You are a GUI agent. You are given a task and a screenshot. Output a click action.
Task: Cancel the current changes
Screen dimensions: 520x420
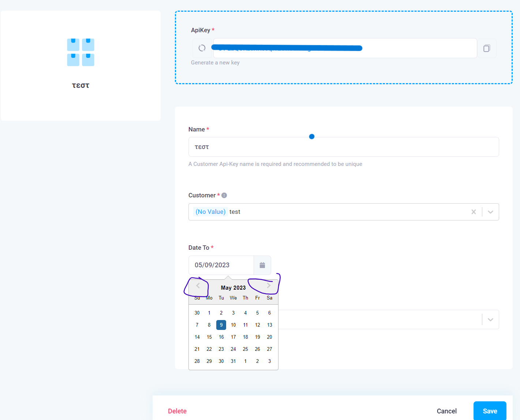pos(446,411)
